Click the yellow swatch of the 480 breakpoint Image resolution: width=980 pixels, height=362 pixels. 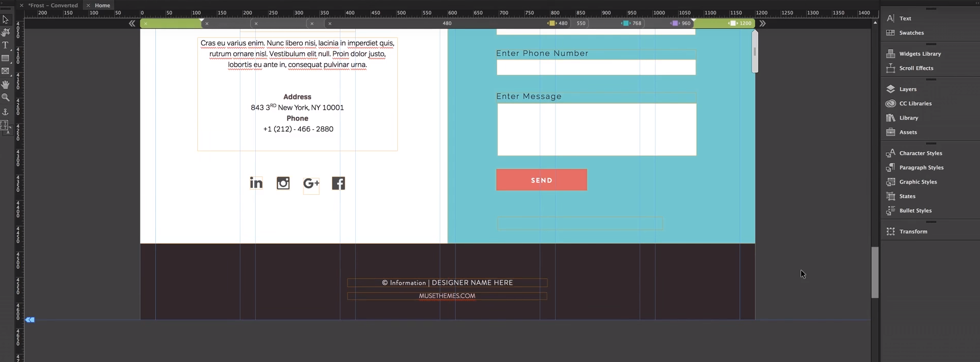[x=552, y=24]
